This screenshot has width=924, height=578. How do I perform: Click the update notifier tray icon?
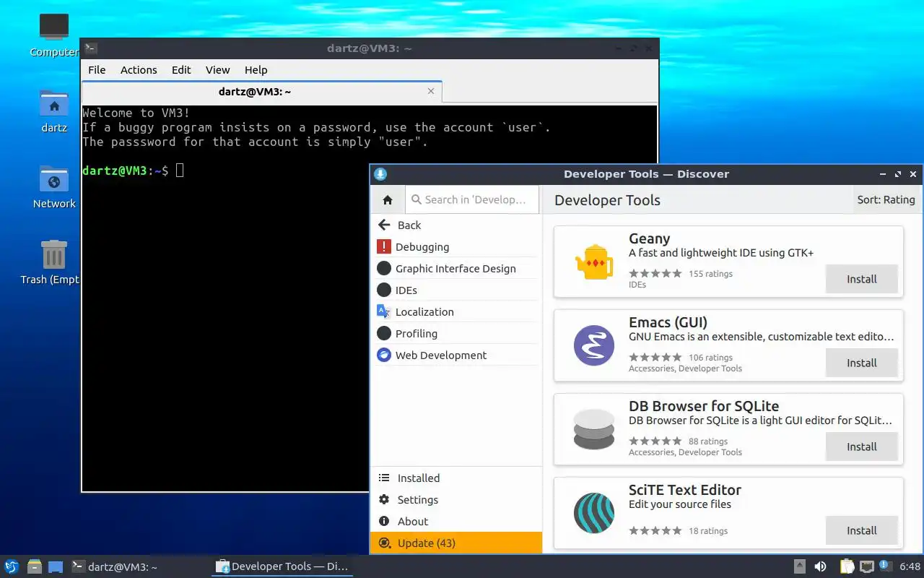click(x=884, y=566)
